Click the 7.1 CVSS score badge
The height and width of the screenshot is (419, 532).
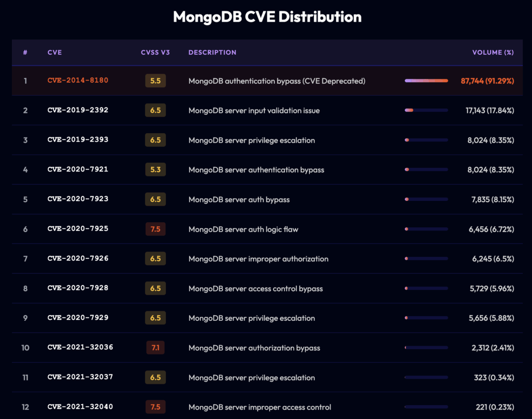(155, 348)
